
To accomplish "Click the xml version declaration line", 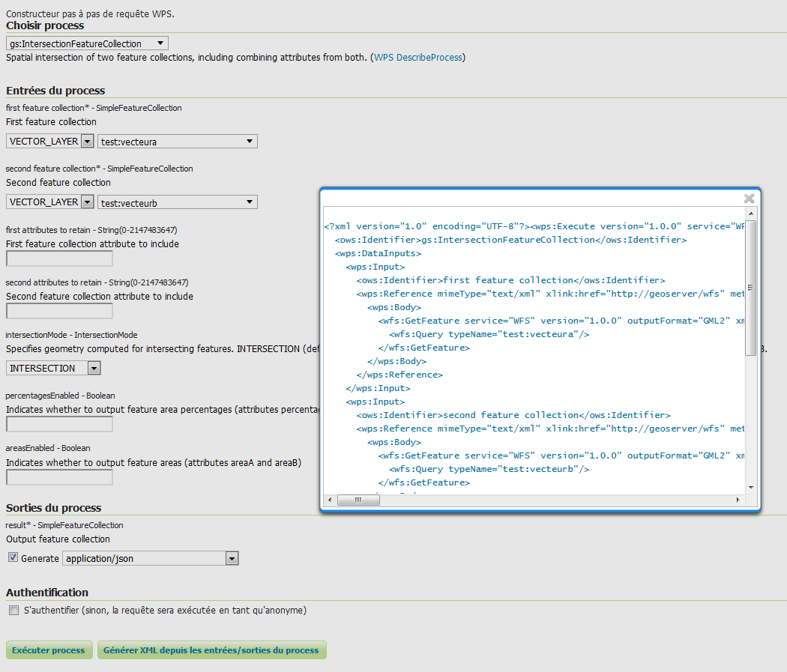I will (534, 226).
